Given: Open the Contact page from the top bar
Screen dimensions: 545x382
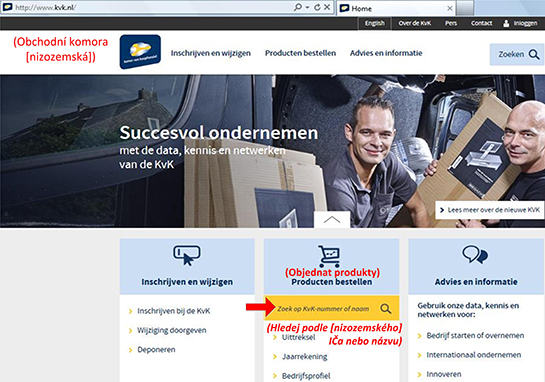Looking at the screenshot, I should pyautogui.click(x=481, y=23).
